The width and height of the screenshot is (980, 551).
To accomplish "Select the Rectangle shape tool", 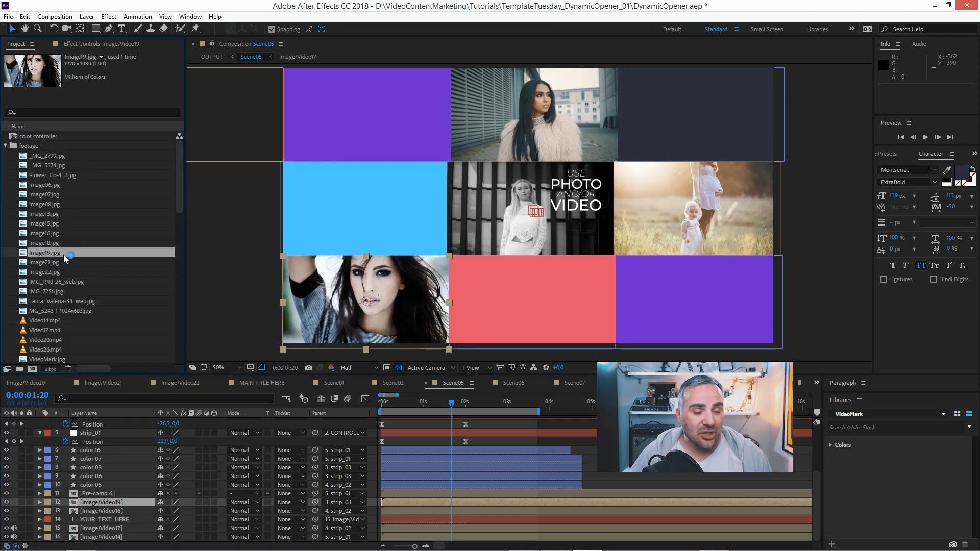I will (95, 29).
